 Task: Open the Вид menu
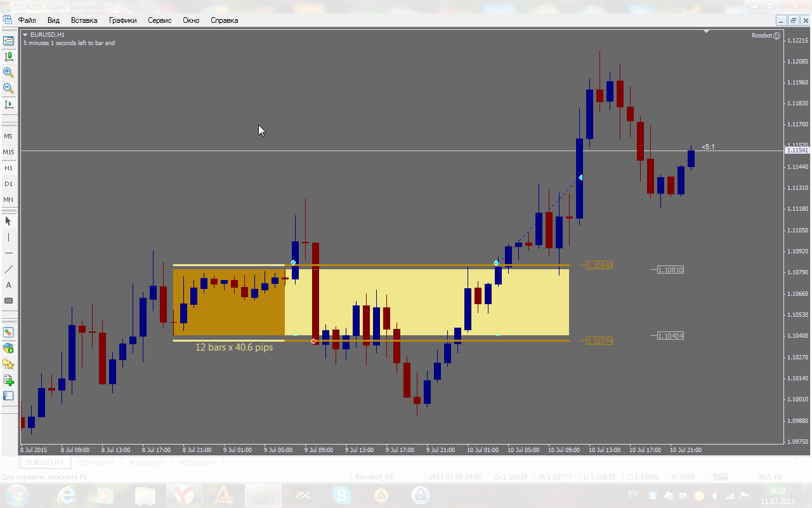53,20
